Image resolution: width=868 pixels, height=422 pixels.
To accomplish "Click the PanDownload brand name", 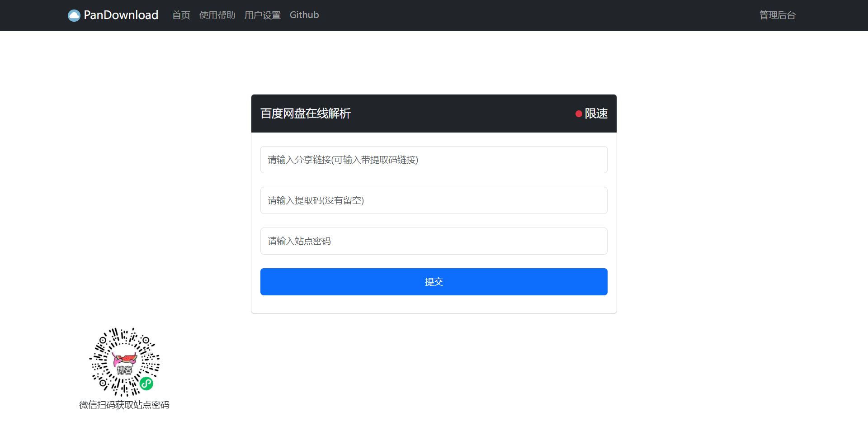I will [x=121, y=15].
